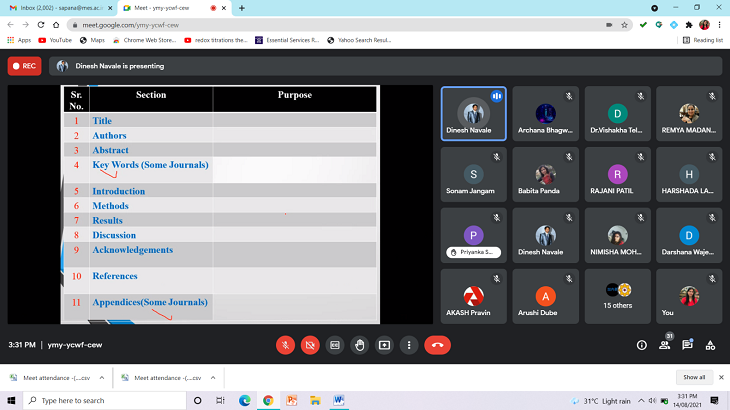The image size is (730, 410).
Task: Leave the call with red hang-up button
Action: tap(437, 344)
